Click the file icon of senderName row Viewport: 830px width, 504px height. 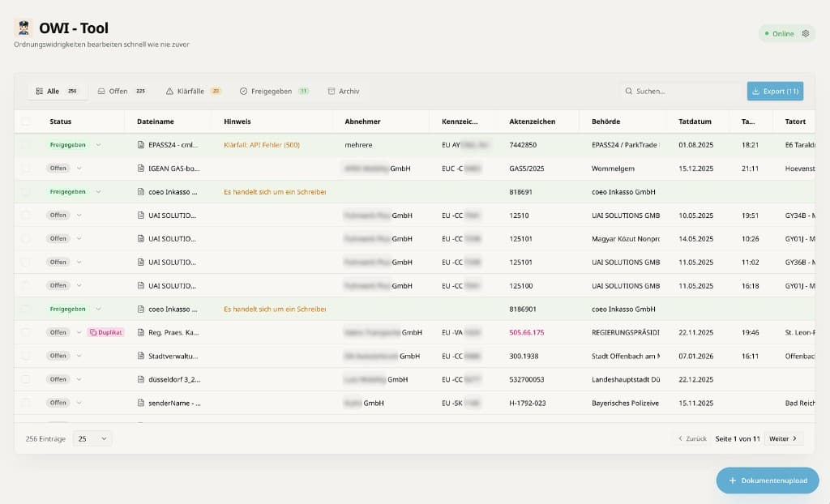[x=141, y=403]
